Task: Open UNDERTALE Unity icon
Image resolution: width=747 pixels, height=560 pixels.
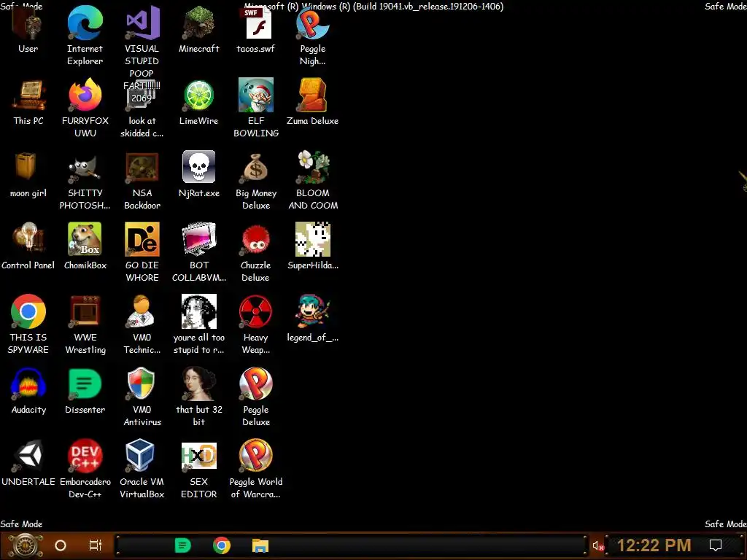Action: click(x=28, y=456)
